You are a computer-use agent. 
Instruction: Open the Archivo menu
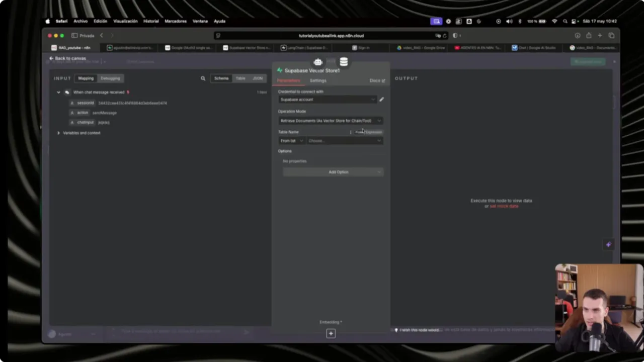click(80, 21)
